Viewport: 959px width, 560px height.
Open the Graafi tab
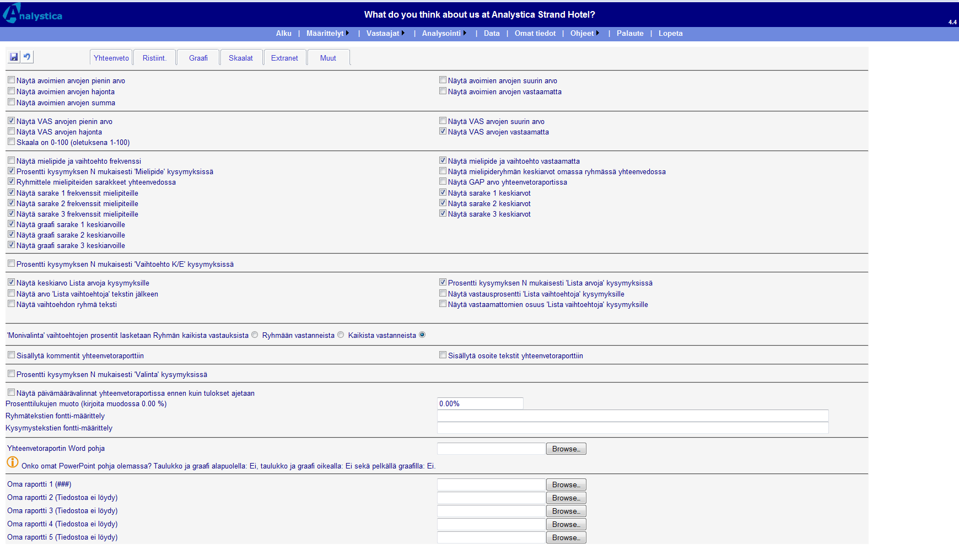[x=198, y=58]
